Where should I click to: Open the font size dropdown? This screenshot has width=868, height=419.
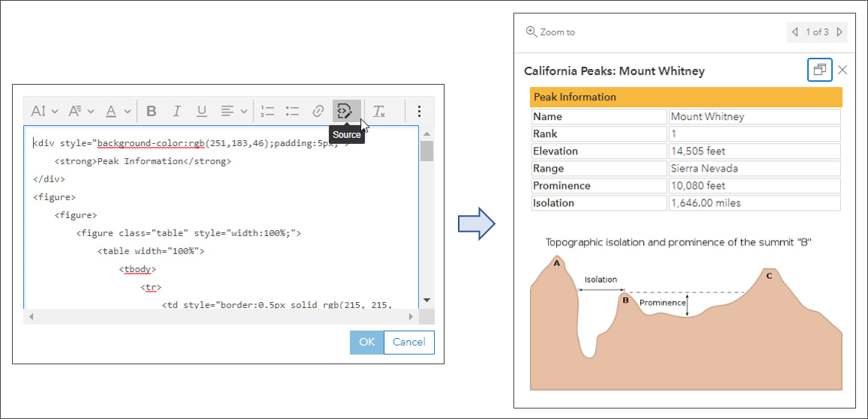[44, 112]
